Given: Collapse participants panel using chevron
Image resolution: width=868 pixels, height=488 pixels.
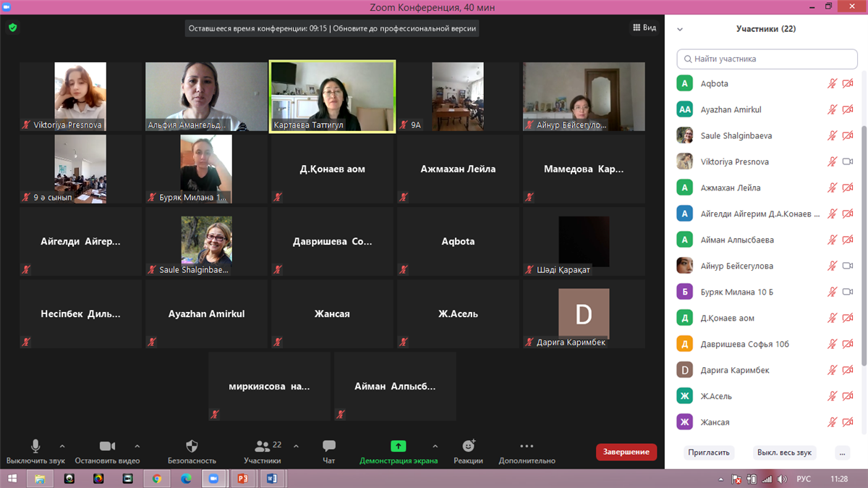Looking at the screenshot, I should [680, 30].
